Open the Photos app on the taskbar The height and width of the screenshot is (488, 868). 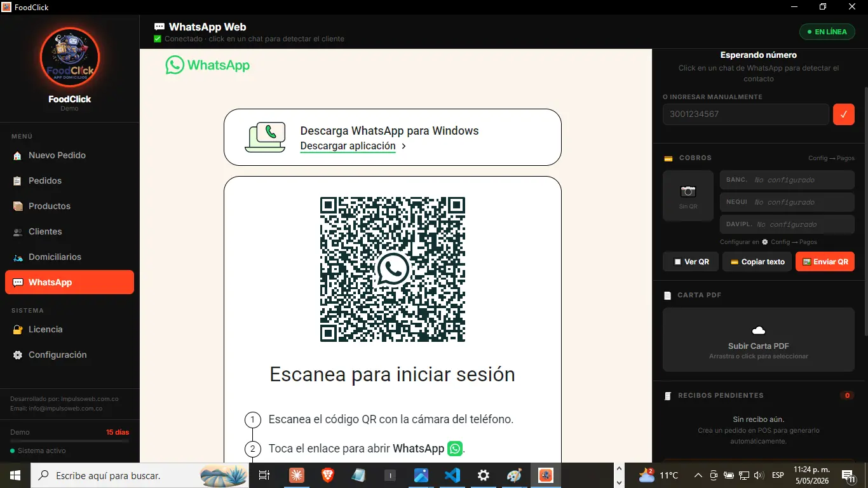(421, 475)
